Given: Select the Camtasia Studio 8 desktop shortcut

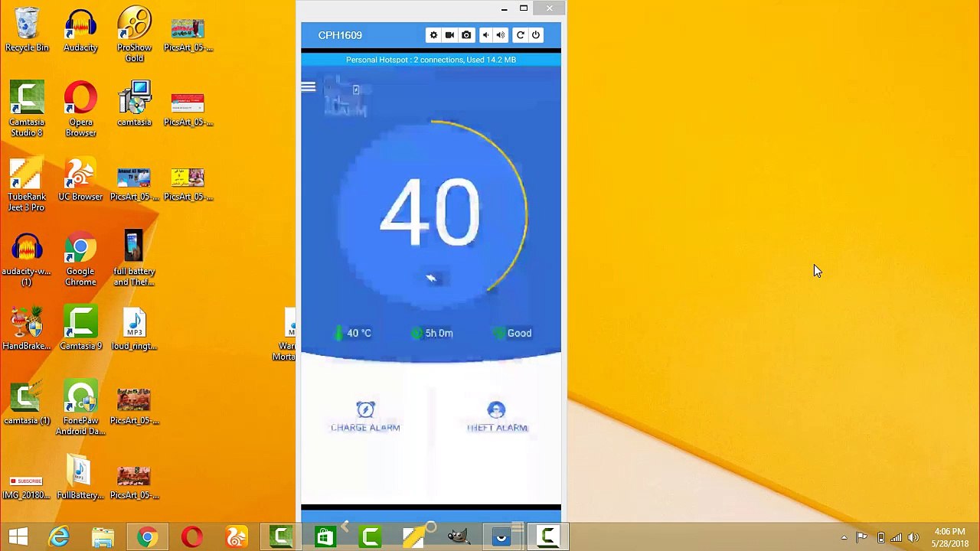Looking at the screenshot, I should click(x=27, y=109).
